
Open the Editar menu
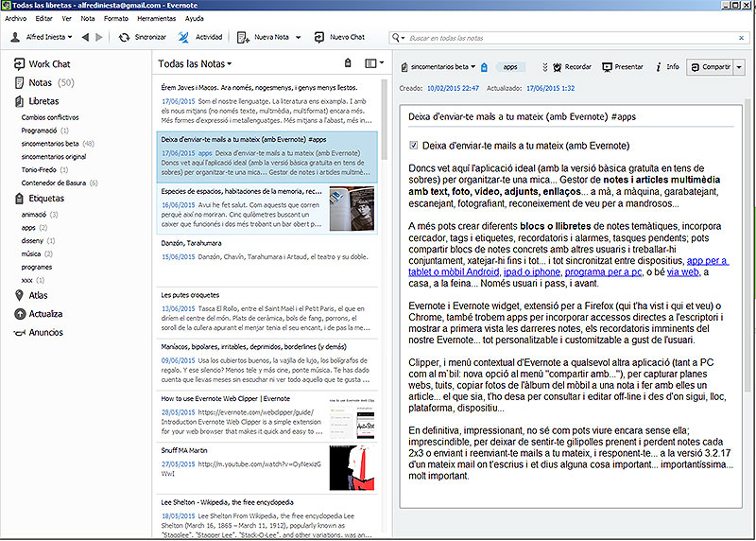click(x=43, y=18)
